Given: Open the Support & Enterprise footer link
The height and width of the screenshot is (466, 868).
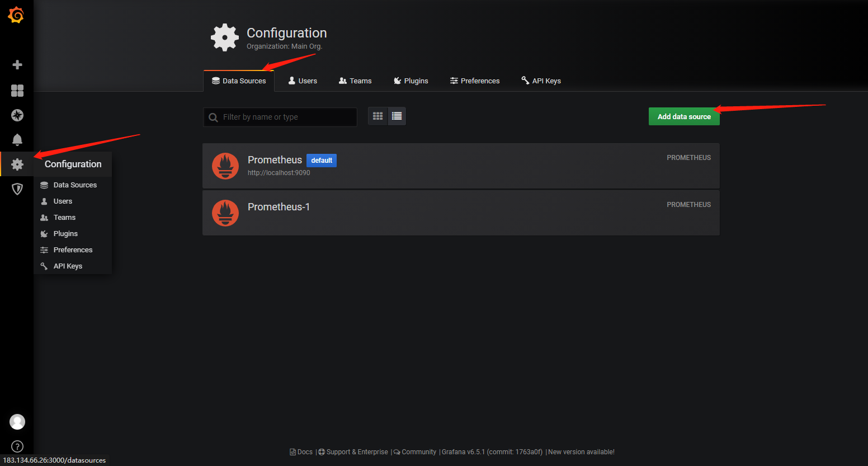Looking at the screenshot, I should pos(353,452).
